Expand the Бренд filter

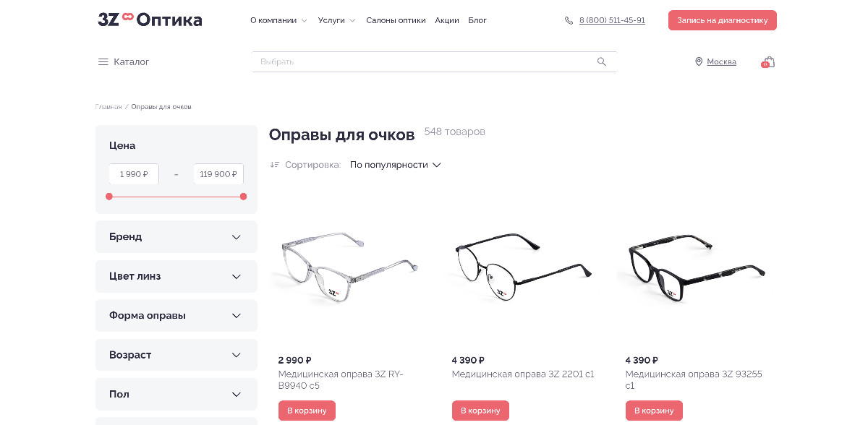[176, 237]
